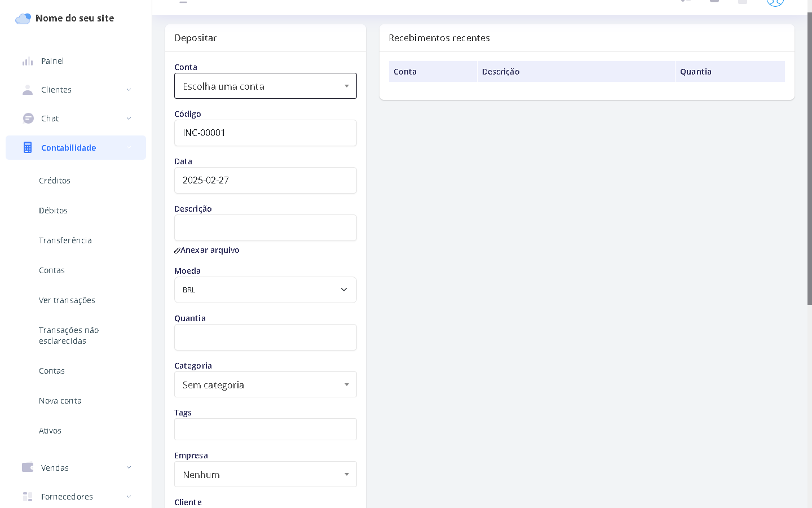Click the Fornecedores icon in sidebar
The width and height of the screenshot is (812, 508).
click(x=28, y=497)
